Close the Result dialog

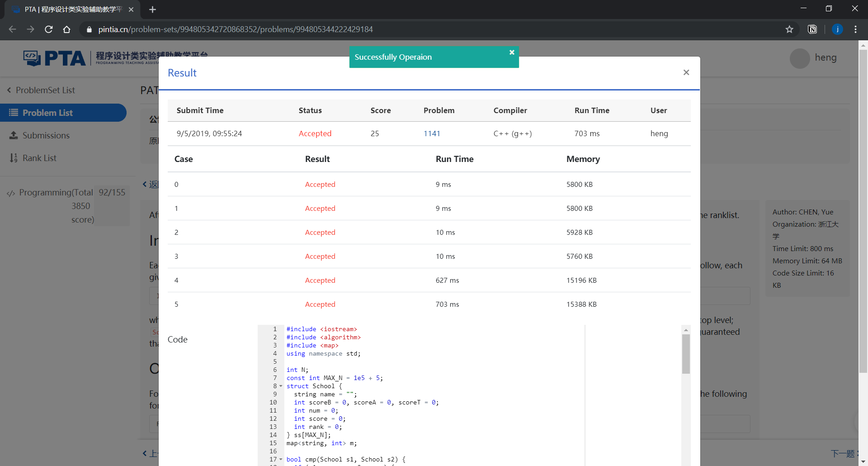686,72
